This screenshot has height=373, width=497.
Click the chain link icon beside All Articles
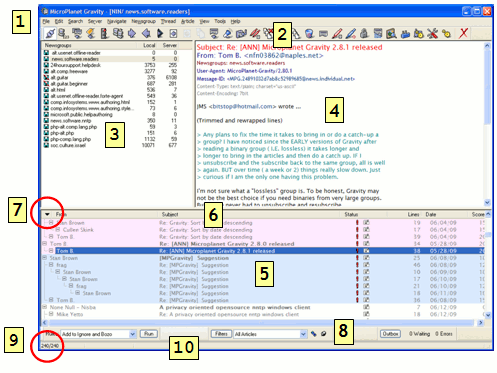tap(314, 334)
